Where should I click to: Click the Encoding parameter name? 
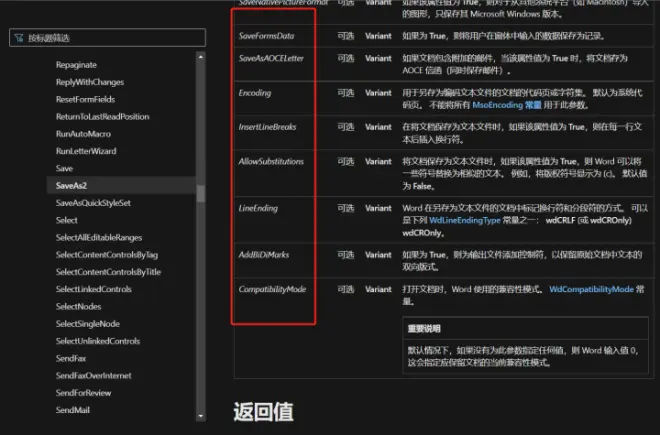coord(255,93)
